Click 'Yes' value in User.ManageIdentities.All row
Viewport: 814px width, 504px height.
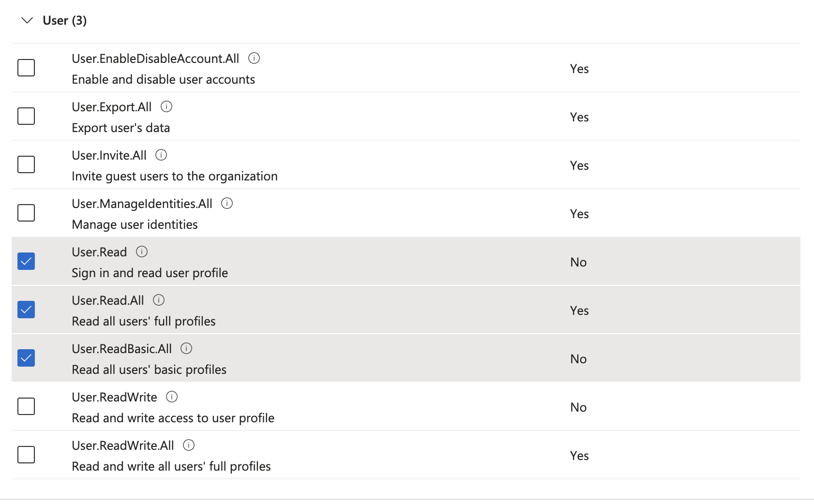point(579,214)
